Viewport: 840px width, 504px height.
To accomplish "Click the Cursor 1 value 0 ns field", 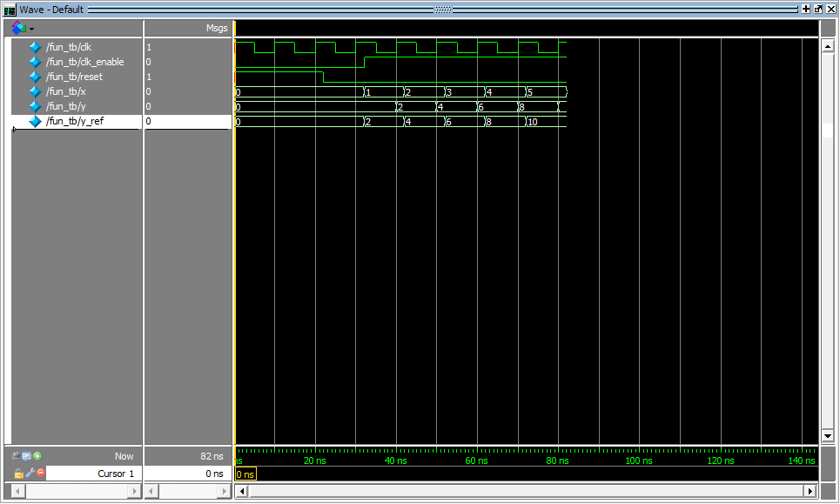I will (187, 474).
